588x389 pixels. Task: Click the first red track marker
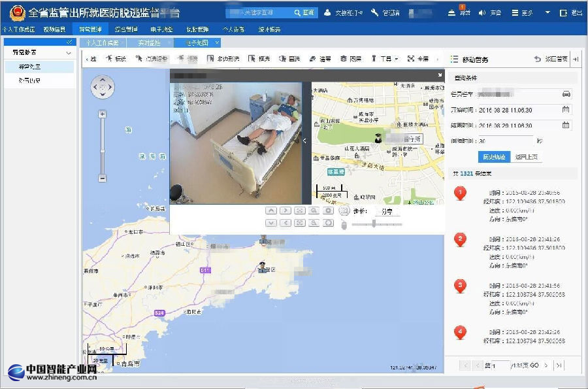click(461, 194)
